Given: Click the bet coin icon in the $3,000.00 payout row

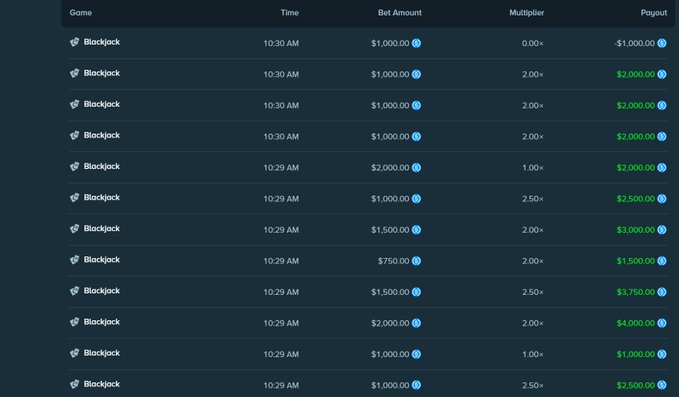Looking at the screenshot, I should click(416, 230).
